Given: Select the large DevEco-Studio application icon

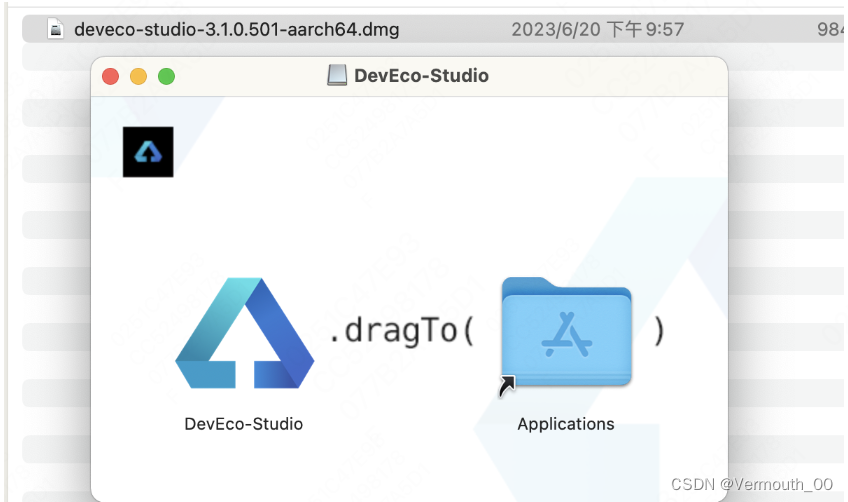Looking at the screenshot, I should (x=244, y=333).
